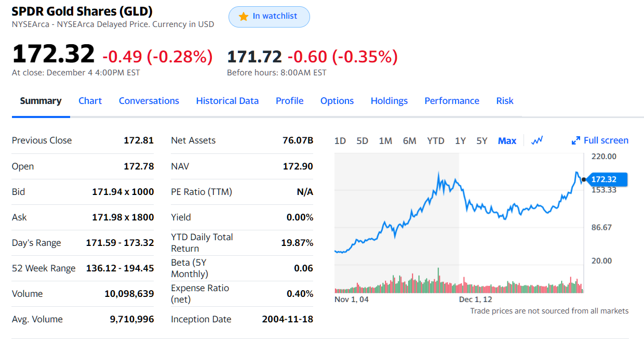This screenshot has height=339, width=644.
Task: Open the Full screen chart link
Action: point(600,140)
